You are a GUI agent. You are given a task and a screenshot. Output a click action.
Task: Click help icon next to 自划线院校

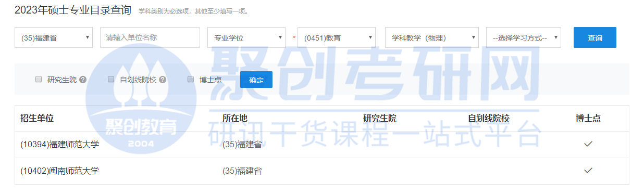(163, 80)
